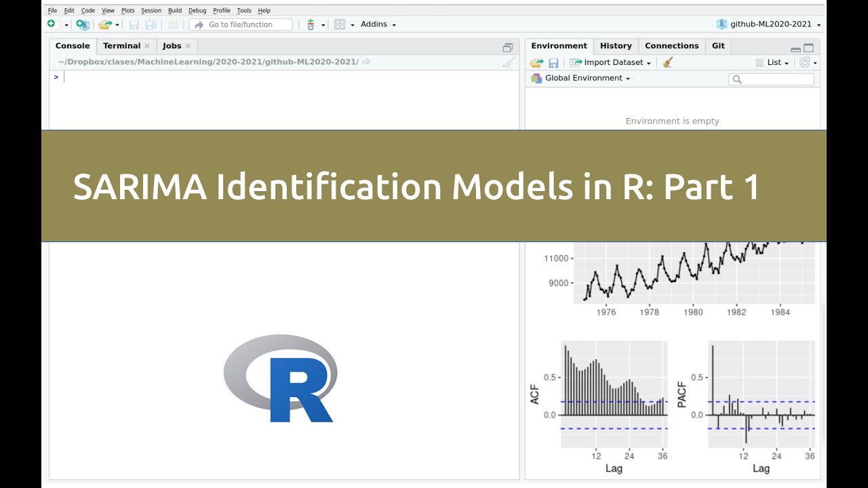Click the refresh environment icon
Image resolution: width=868 pixels, height=488 pixels.
click(804, 62)
